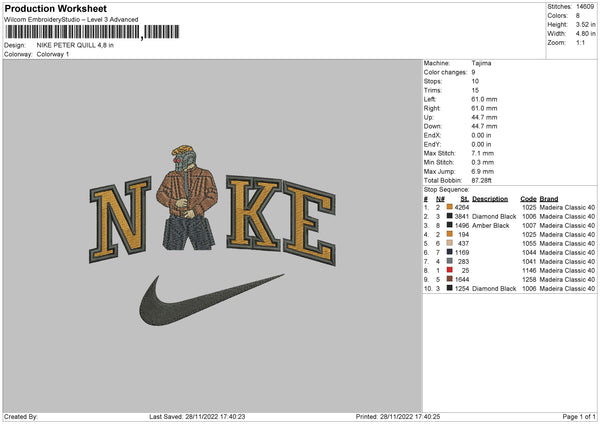Click the 'Wilcom EmbroideryStudio – Level 3 Advanced' text
Screen dimensions: 600x424
click(x=71, y=20)
